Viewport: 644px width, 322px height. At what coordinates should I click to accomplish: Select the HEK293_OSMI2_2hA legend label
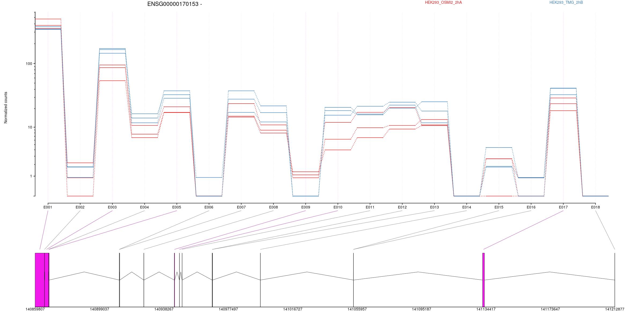[443, 2]
